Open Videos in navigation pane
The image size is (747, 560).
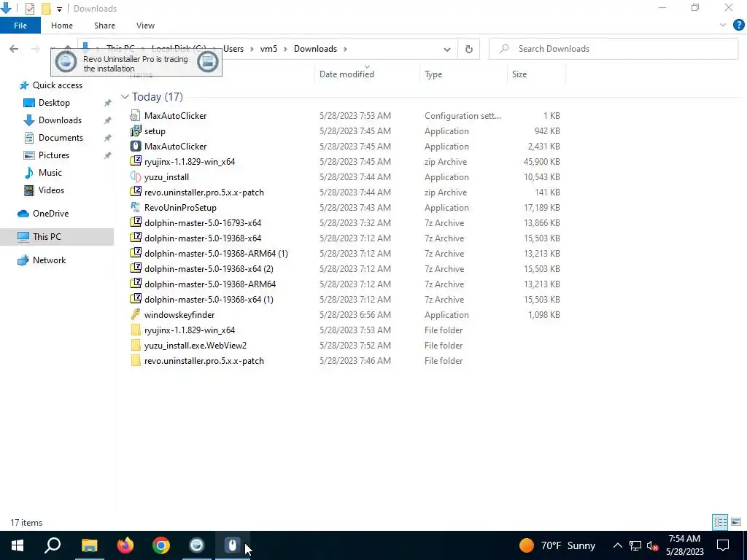point(51,190)
